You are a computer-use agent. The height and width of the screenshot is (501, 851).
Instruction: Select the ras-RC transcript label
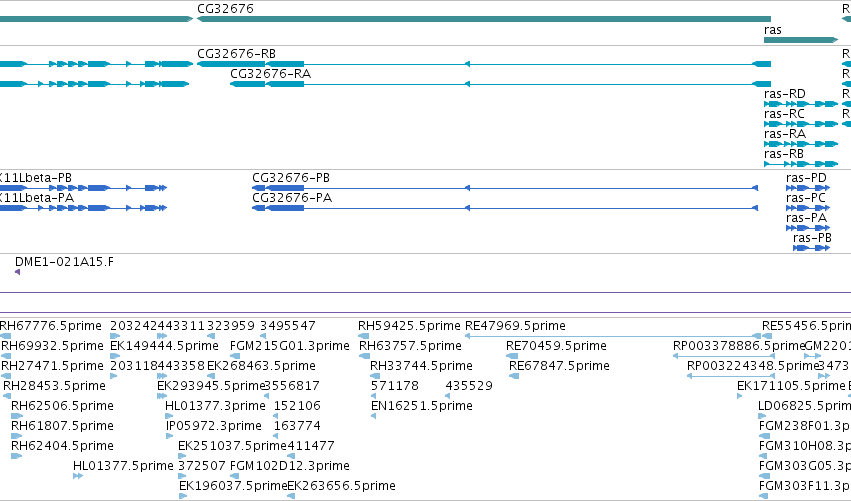tap(784, 114)
